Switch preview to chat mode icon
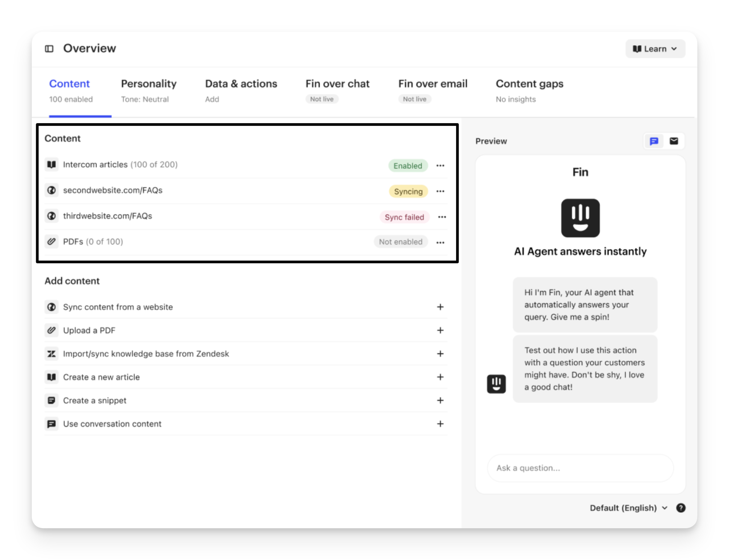 point(654,141)
